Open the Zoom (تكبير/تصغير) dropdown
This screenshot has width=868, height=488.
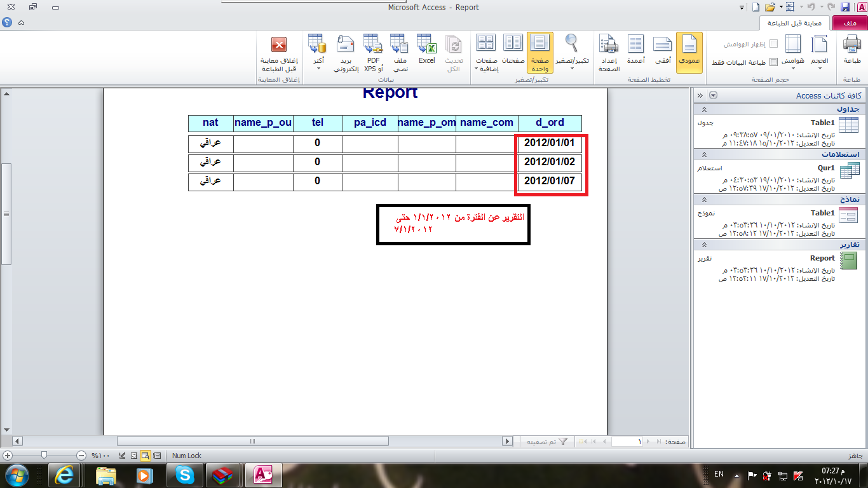pos(572,52)
